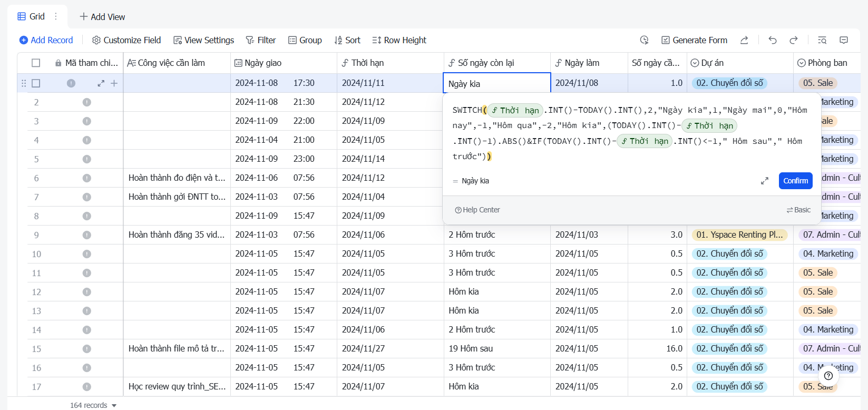This screenshot has height=410, width=868.
Task: Click the warning icon in row 17
Action: point(86,387)
